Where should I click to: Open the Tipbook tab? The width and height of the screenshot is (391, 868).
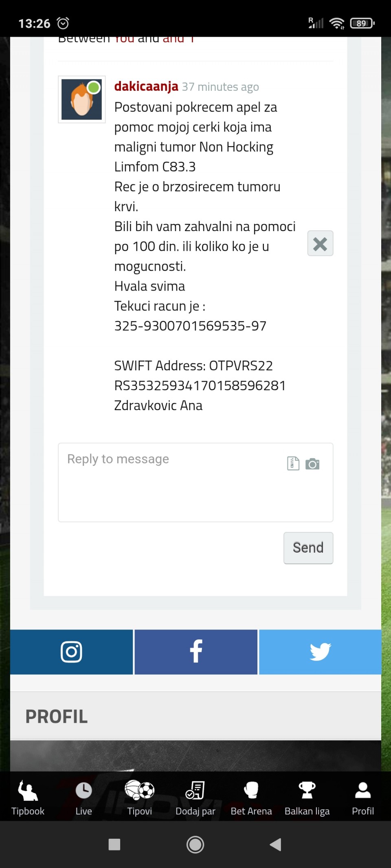(x=28, y=798)
